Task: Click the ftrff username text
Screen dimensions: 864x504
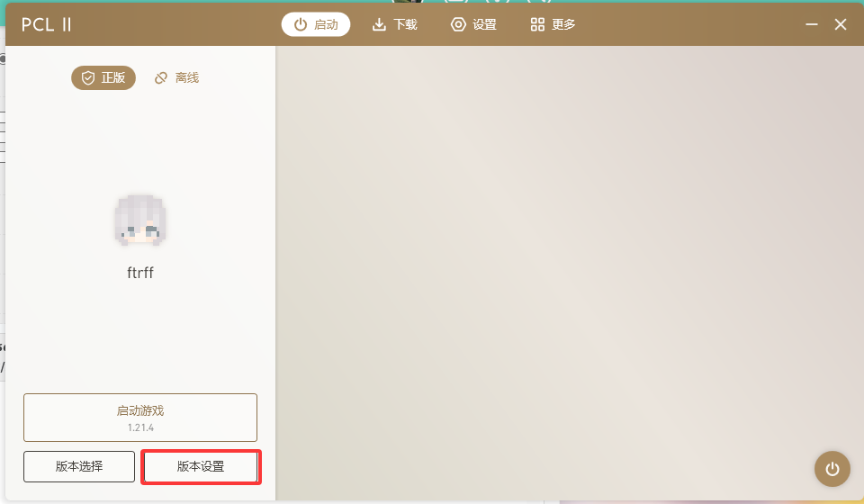Action: (x=140, y=273)
